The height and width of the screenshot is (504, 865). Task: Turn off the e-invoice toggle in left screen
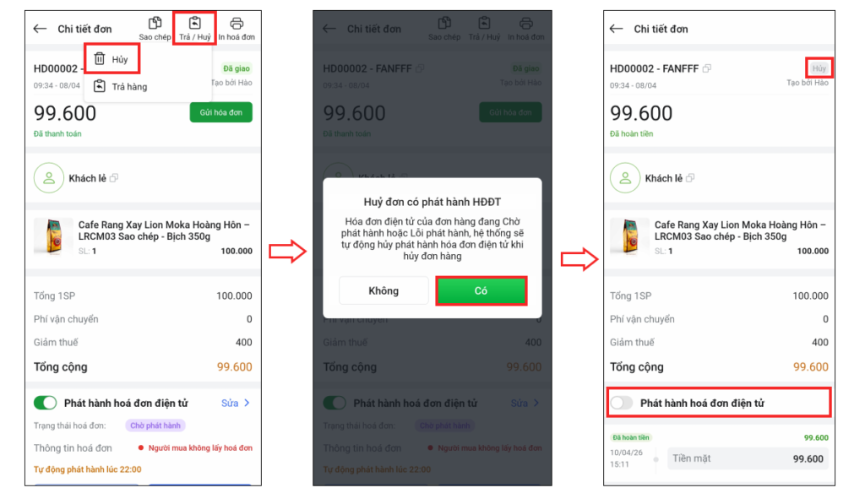point(45,404)
